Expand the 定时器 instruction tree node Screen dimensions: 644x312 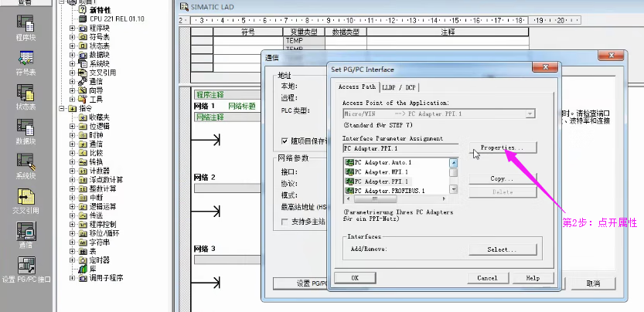pyautogui.click(x=72, y=261)
